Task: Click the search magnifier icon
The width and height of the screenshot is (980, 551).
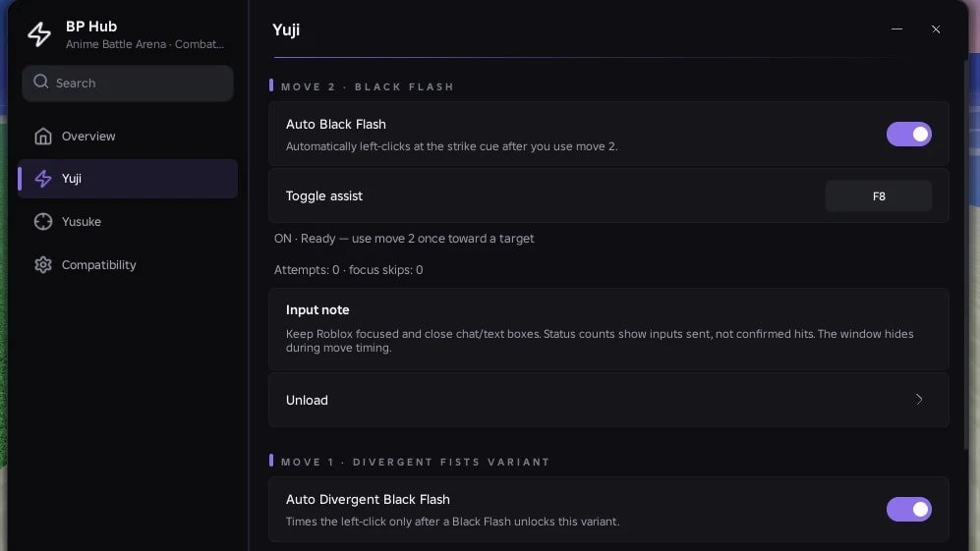Action: pos(41,82)
